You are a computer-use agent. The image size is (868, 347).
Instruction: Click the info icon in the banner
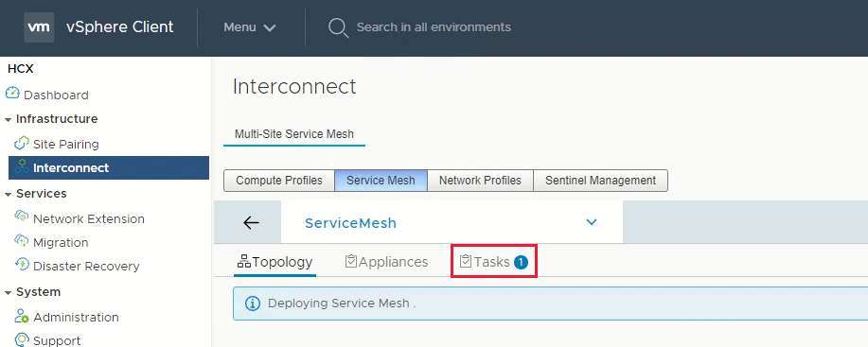pos(253,304)
